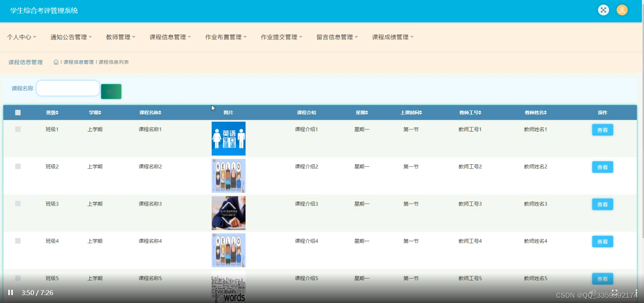Sort table by 课程名称 column header

pyautogui.click(x=150, y=112)
